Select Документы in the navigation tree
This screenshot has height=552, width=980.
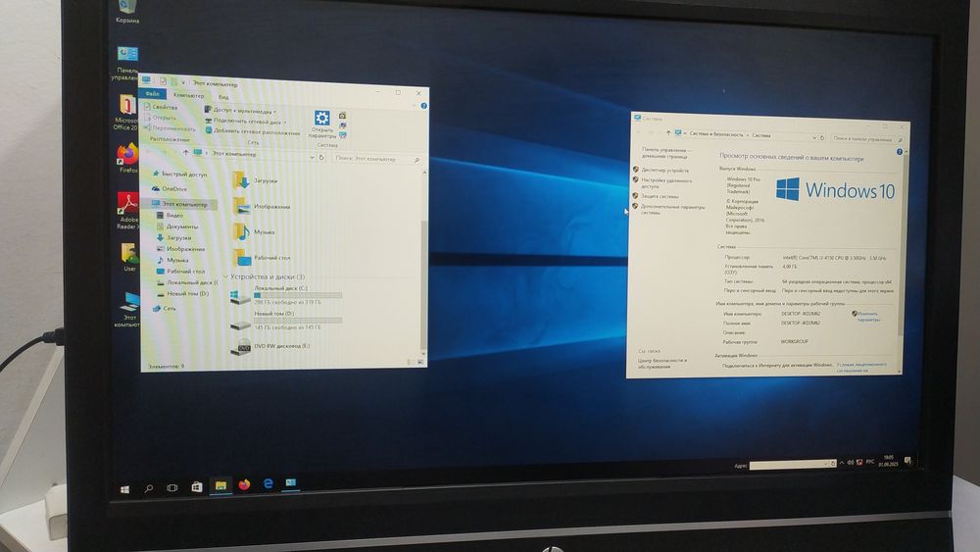point(176,226)
